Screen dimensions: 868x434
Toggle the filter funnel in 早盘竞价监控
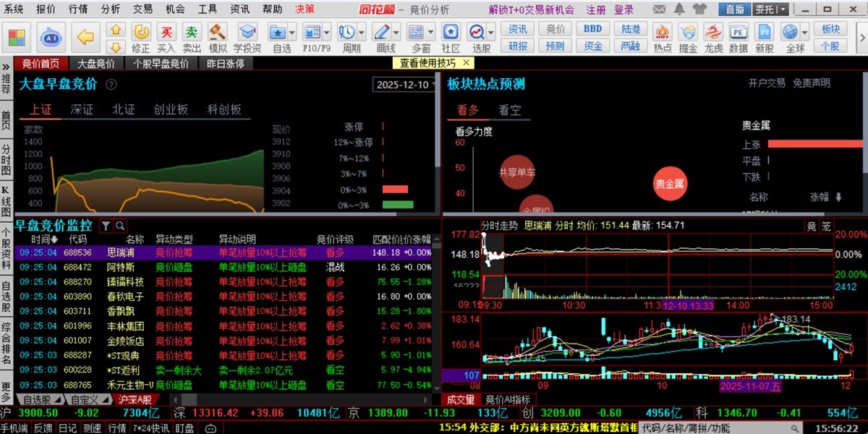106,225
